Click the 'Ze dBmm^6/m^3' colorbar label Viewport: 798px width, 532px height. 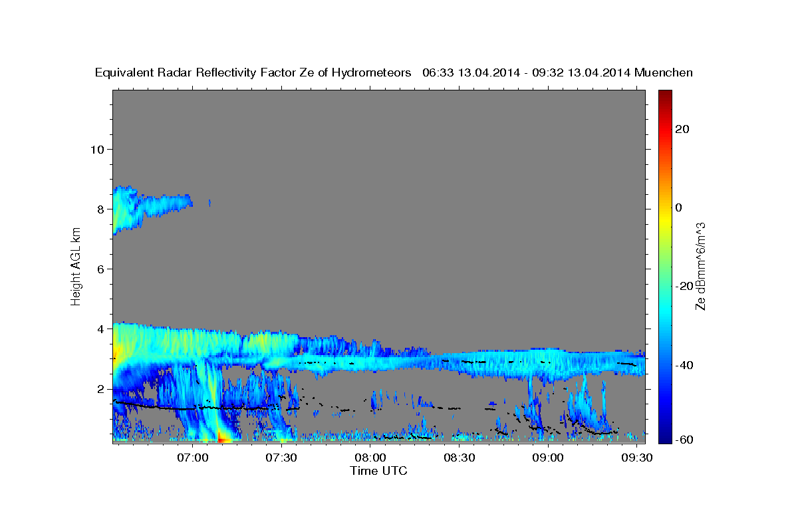coord(700,266)
